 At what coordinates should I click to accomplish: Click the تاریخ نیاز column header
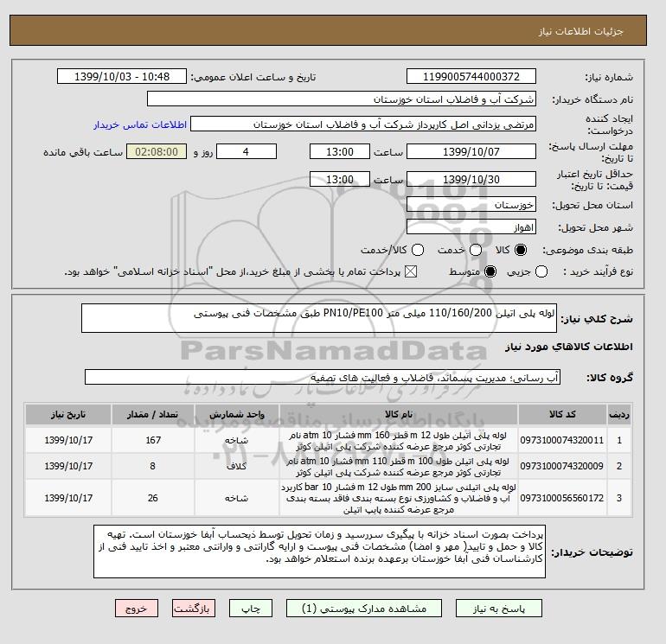tap(68, 414)
